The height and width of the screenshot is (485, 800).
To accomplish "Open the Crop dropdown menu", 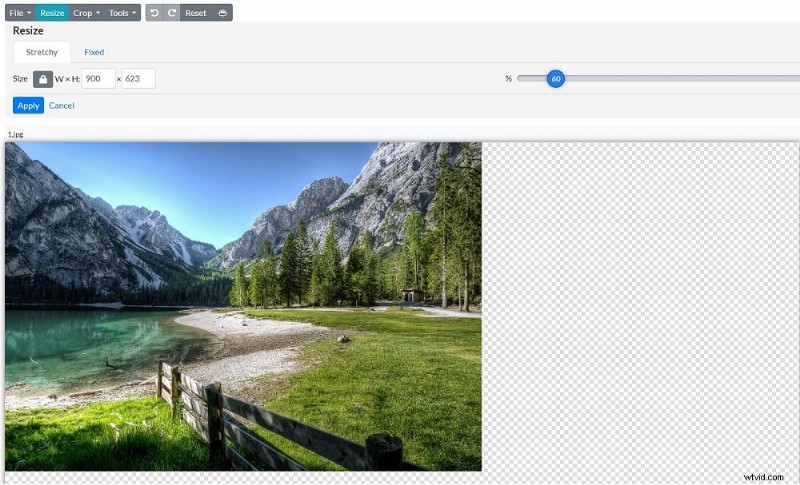I will click(86, 13).
